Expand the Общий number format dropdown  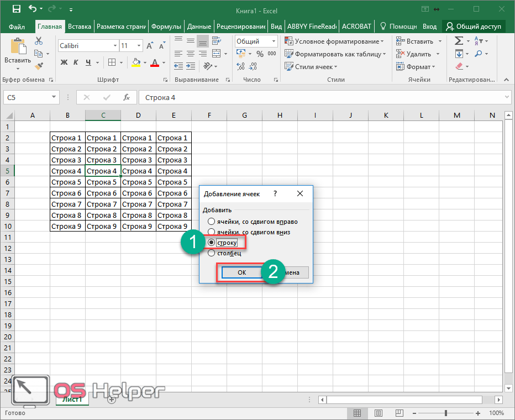pos(274,41)
